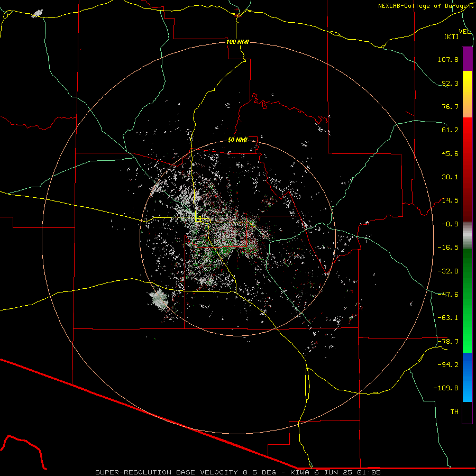
Task: Click the purple top segment of color bar
Action: pos(467,59)
